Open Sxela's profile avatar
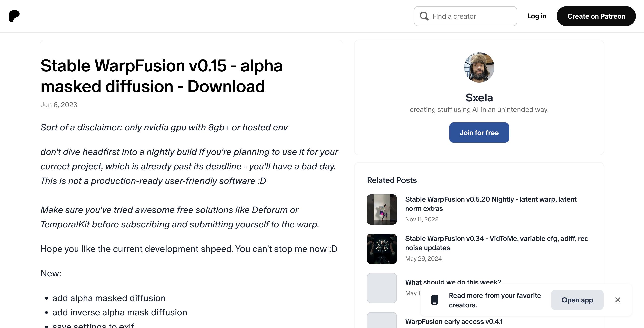This screenshot has width=644, height=328. coord(479,67)
